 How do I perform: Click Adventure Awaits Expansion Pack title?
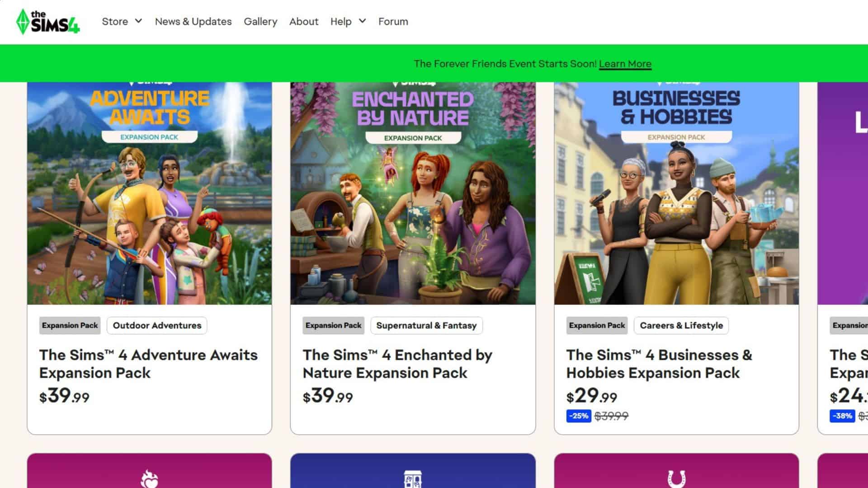tap(148, 364)
